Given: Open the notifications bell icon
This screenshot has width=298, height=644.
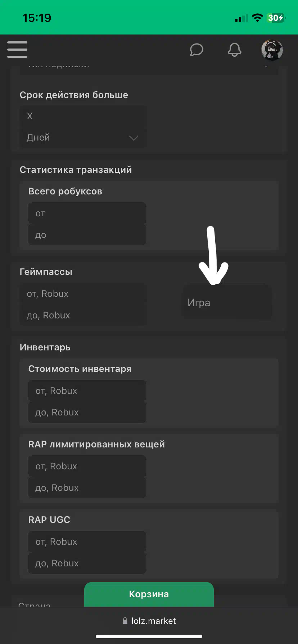Looking at the screenshot, I should (x=235, y=50).
